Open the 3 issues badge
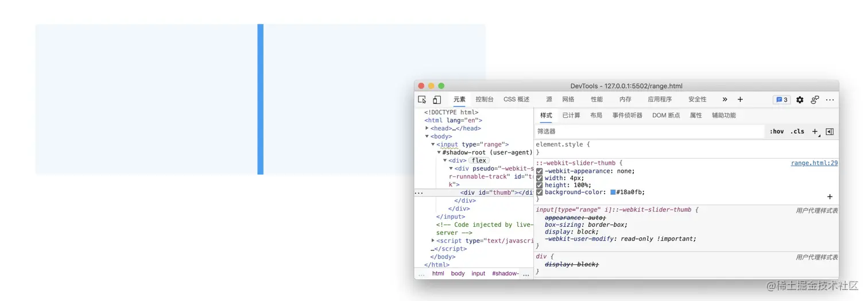The width and height of the screenshot is (868, 301). pos(781,99)
